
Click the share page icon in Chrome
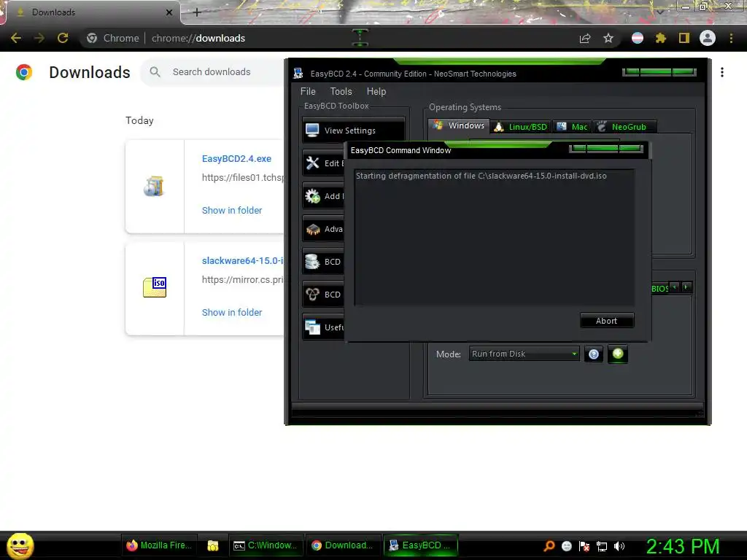pos(585,38)
